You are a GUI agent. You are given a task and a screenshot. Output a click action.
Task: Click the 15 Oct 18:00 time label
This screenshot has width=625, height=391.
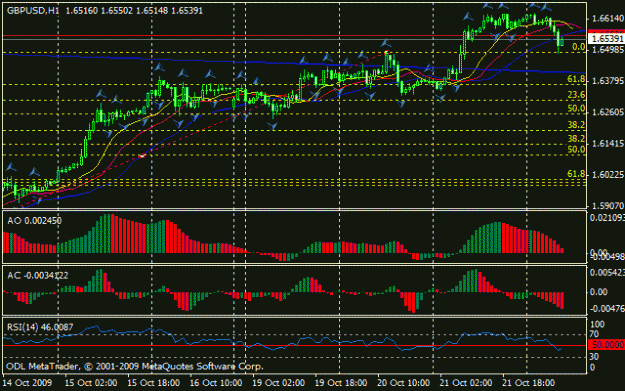pyautogui.click(x=153, y=383)
